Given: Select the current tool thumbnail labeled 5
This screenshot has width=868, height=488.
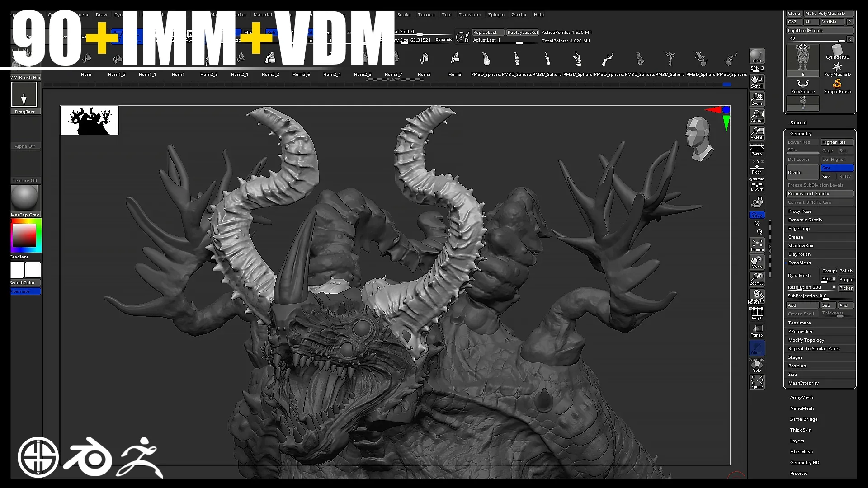Looking at the screenshot, I should 803,61.
